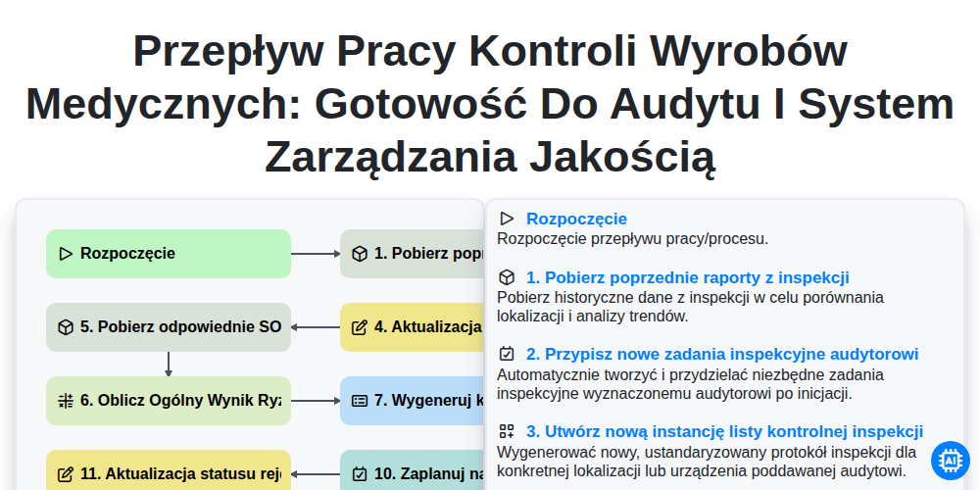Open link 1. Pobierz poprzednie raporty z inspekcji
Image resolution: width=980 pixels, height=490 pixels.
click(688, 277)
